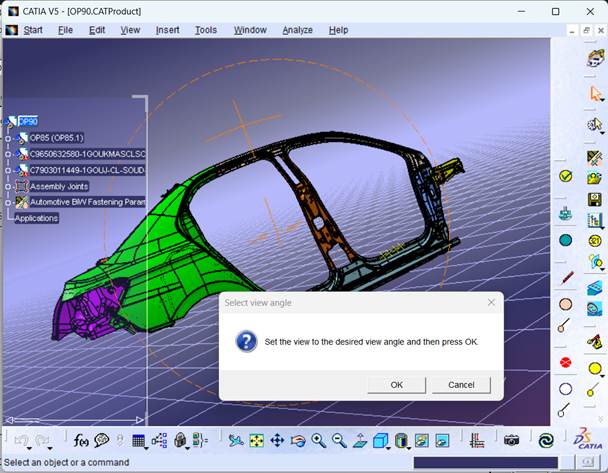The width and height of the screenshot is (608, 473).
Task: Click the Formula f(x) icon
Action: pos(81,440)
